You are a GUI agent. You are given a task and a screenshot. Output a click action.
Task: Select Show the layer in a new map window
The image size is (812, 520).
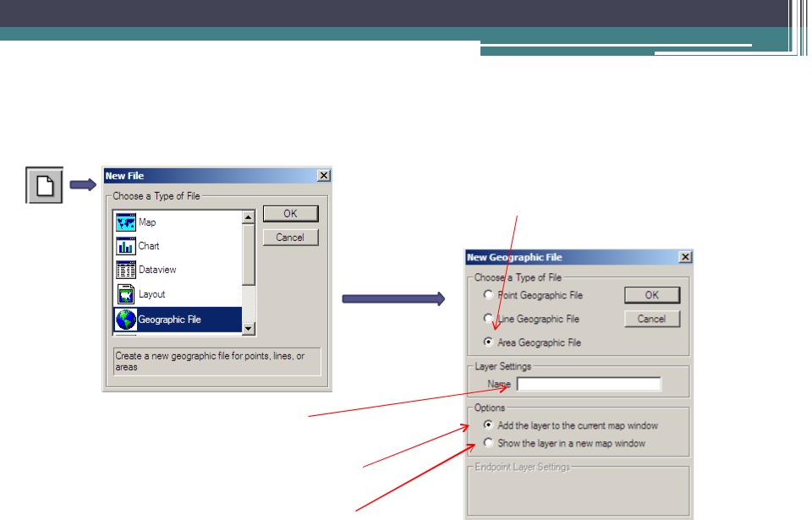pyautogui.click(x=488, y=443)
